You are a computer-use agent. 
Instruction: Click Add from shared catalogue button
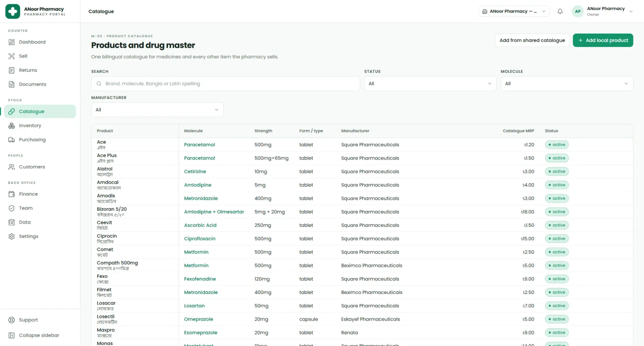(x=532, y=40)
